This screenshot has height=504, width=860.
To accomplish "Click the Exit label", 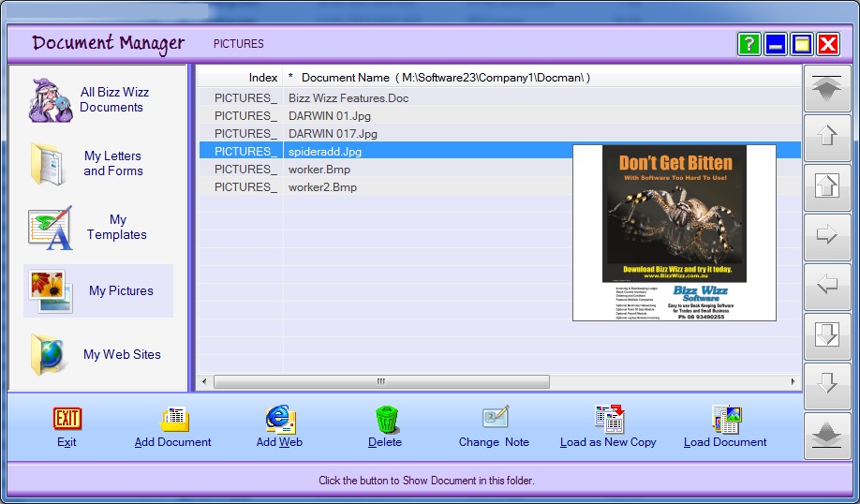I will click(x=67, y=442).
